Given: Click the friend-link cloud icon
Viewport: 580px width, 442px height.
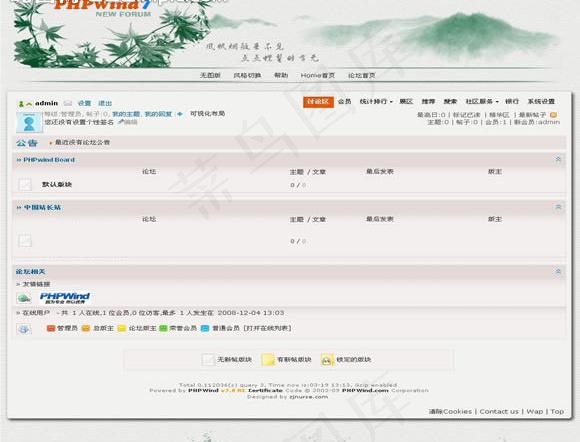Looking at the screenshot, I should coord(24,298).
